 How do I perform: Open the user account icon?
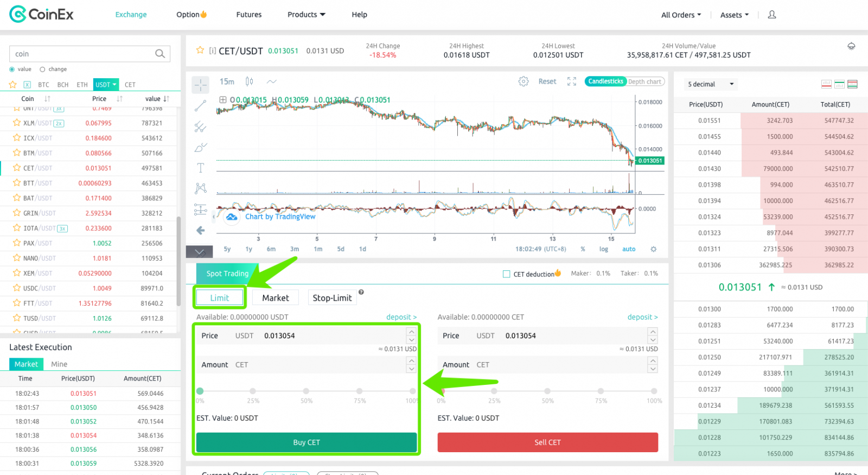point(772,15)
